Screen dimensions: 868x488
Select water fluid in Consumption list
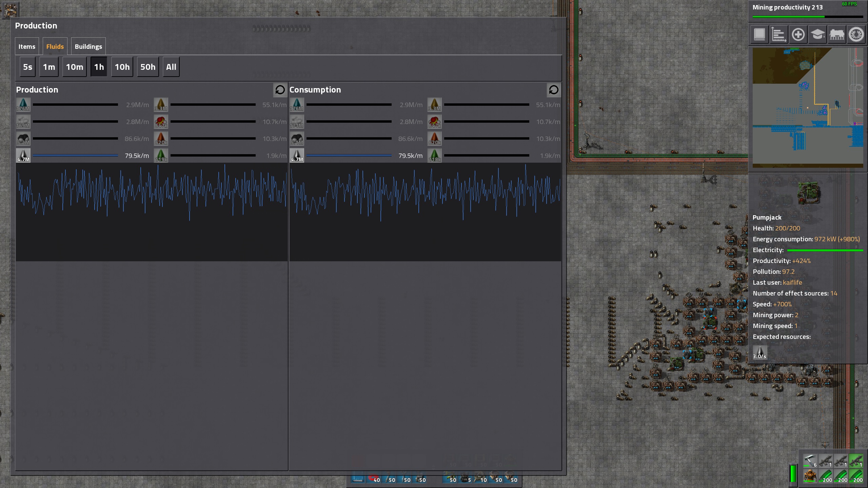click(x=297, y=105)
